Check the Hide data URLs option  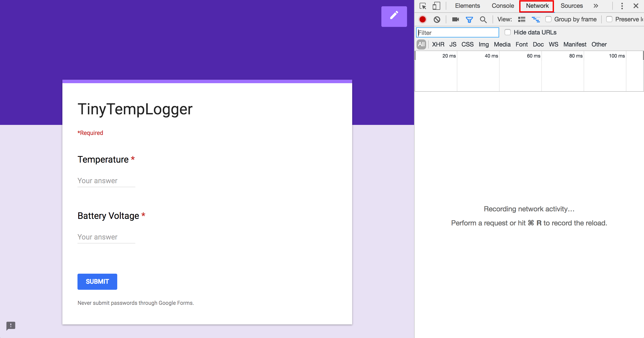tap(508, 32)
